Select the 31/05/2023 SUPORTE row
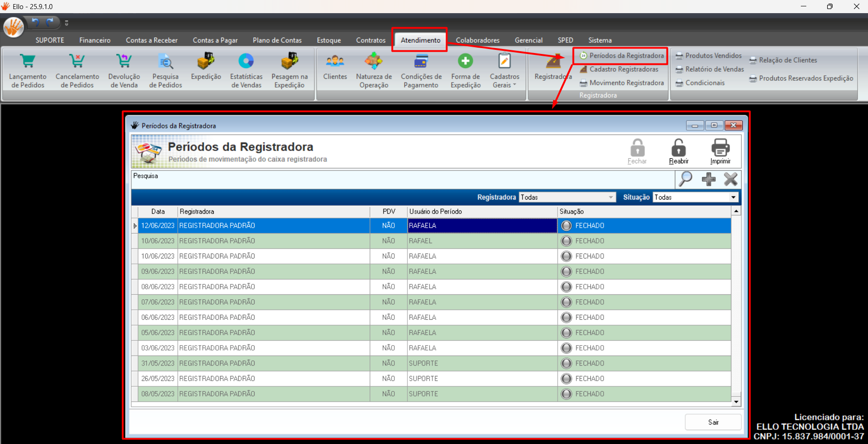Viewport: 868px width, 444px height. [x=423, y=363]
